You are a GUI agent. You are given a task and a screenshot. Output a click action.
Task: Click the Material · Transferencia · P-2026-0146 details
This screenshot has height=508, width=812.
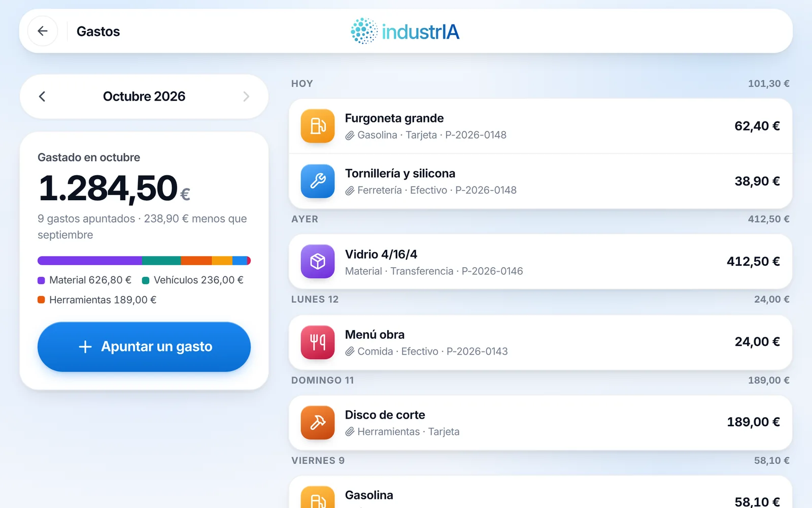pyautogui.click(x=434, y=271)
